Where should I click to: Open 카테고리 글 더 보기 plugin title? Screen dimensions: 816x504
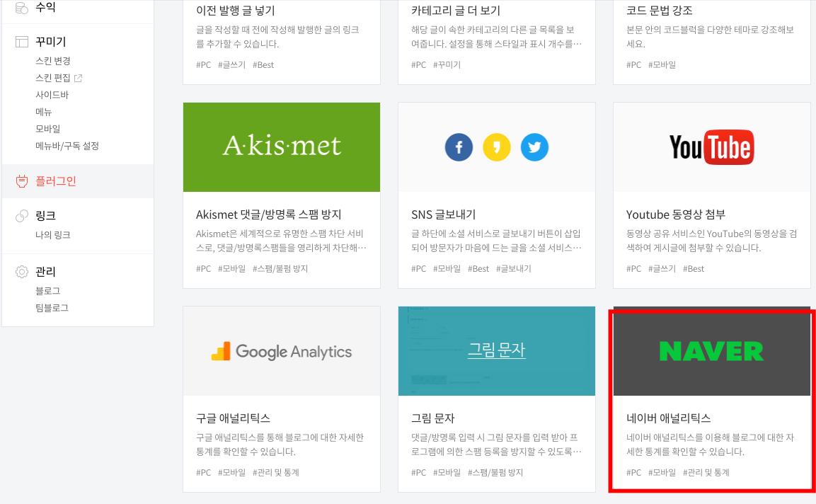[455, 11]
